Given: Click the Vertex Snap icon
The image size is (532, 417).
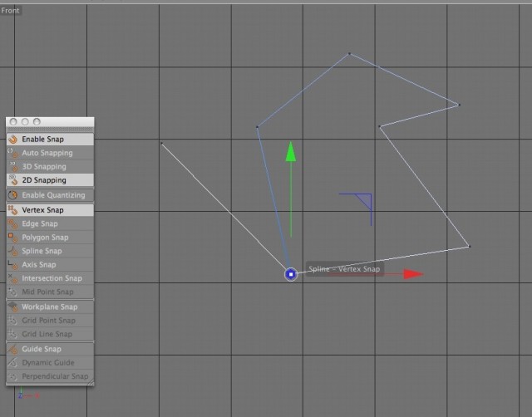Looking at the screenshot, I should click(x=13, y=210).
